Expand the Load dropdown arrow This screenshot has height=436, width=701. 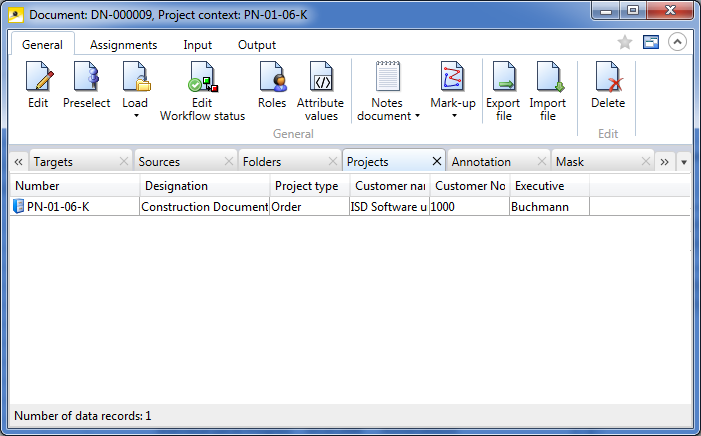coord(136,116)
